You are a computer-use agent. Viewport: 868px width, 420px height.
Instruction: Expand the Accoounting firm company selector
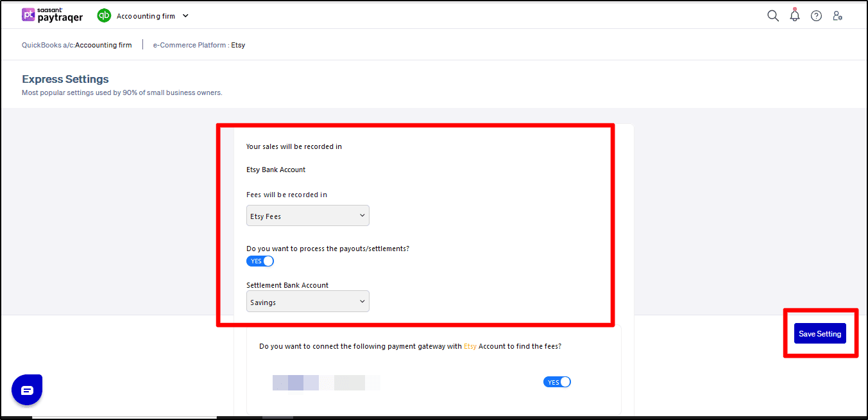pyautogui.click(x=185, y=15)
